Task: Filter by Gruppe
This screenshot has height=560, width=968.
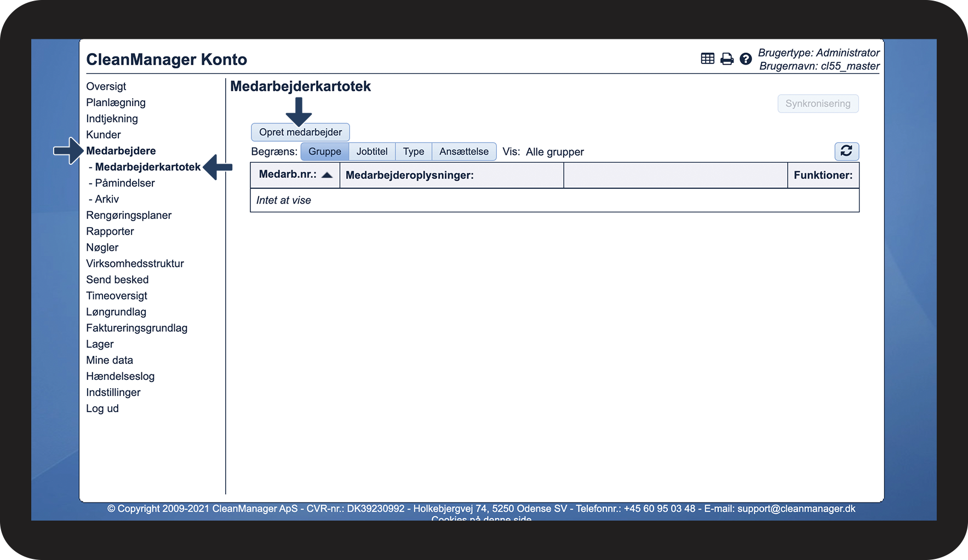Action: coord(325,152)
